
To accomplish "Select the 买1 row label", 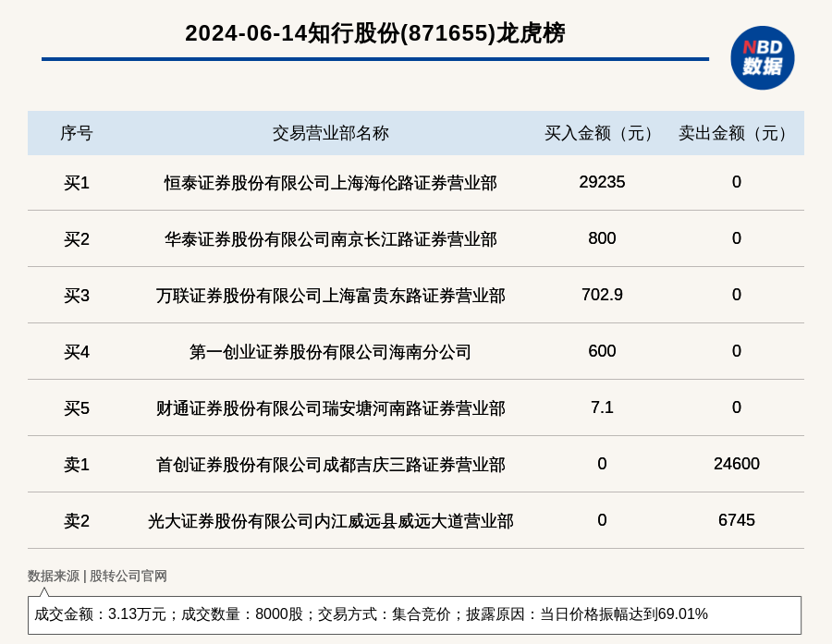I will pos(77,183).
